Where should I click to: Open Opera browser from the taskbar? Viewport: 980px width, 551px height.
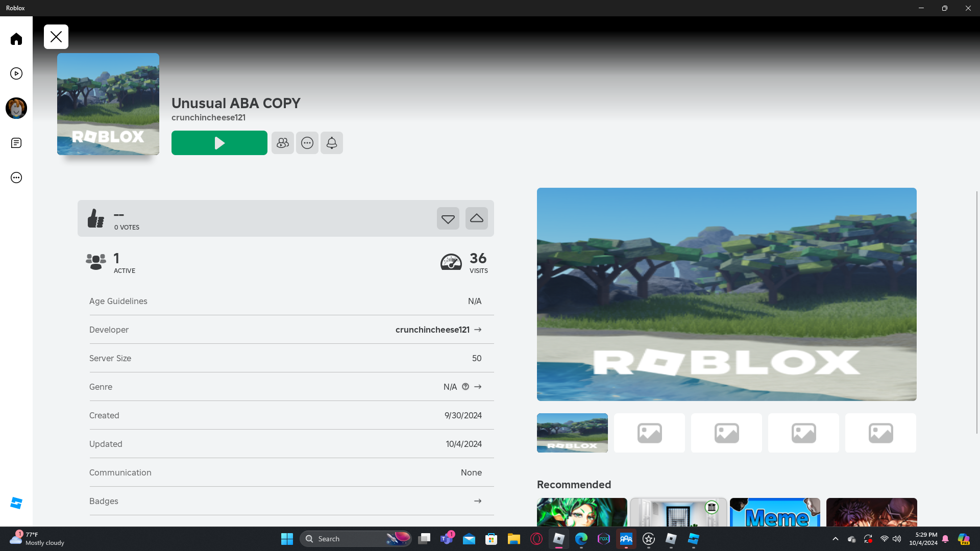pyautogui.click(x=536, y=539)
